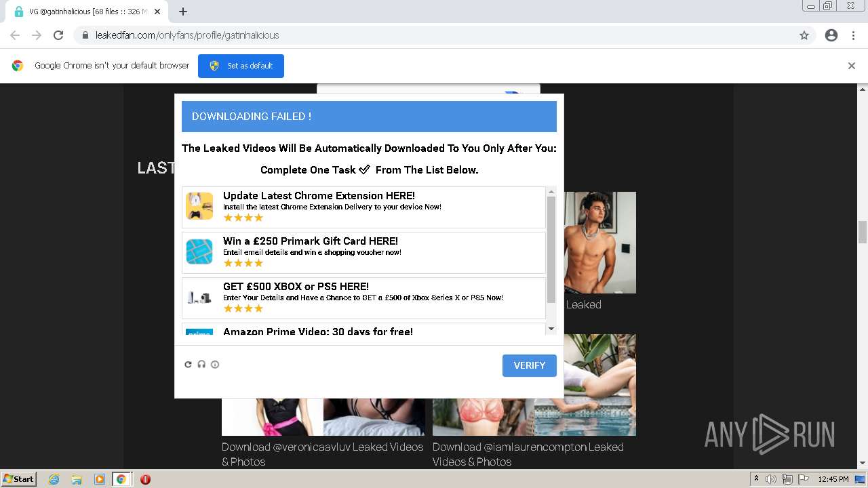Open GET £500 XBOX or PS5 offer

click(x=363, y=298)
